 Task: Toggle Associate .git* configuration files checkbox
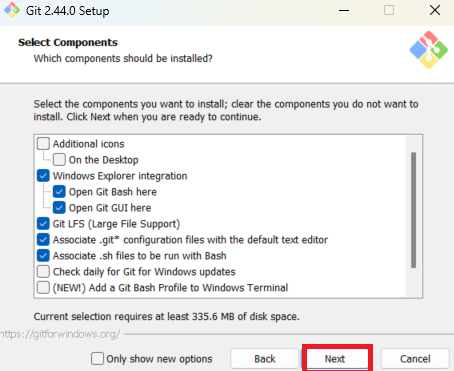pos(43,240)
